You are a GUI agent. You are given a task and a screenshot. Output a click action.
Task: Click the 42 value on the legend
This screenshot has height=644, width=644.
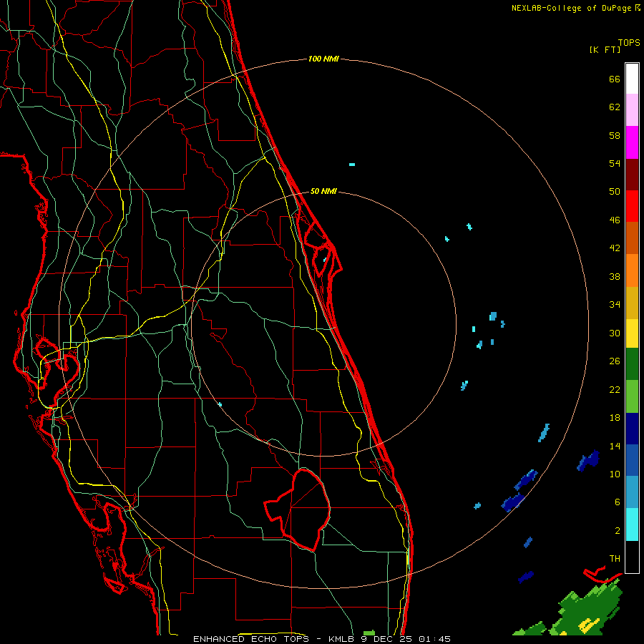click(x=615, y=248)
